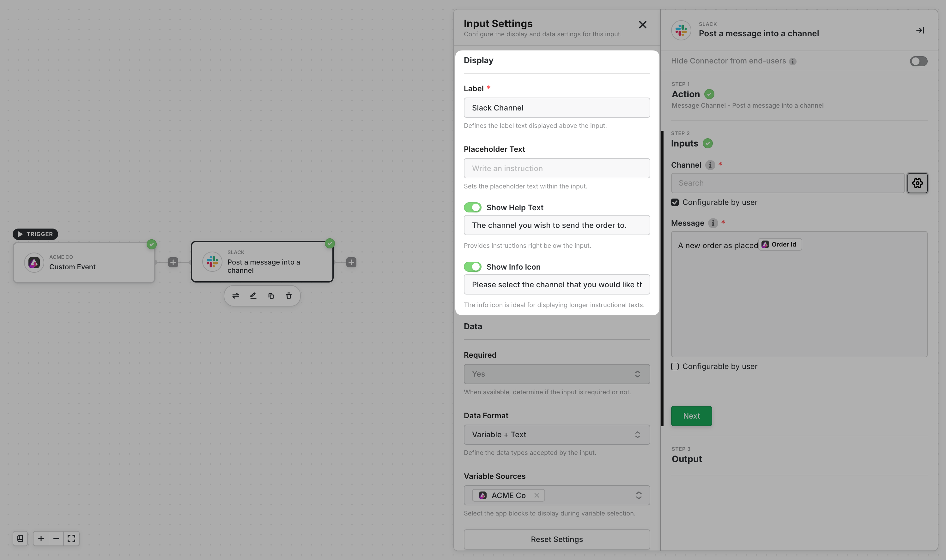Image resolution: width=946 pixels, height=560 pixels.
Task: Check Configurable by user under Message
Action: point(675,366)
